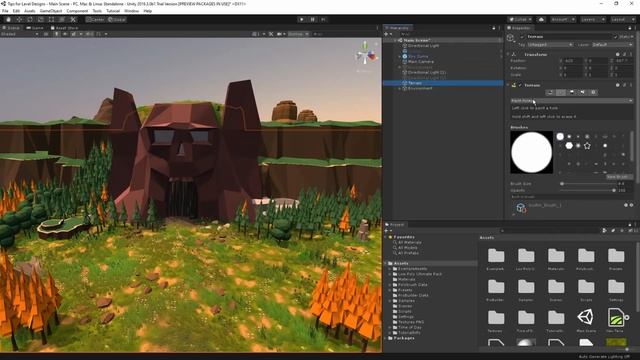
Task: Adjust the Brush Size slider
Action: [x=588, y=184]
